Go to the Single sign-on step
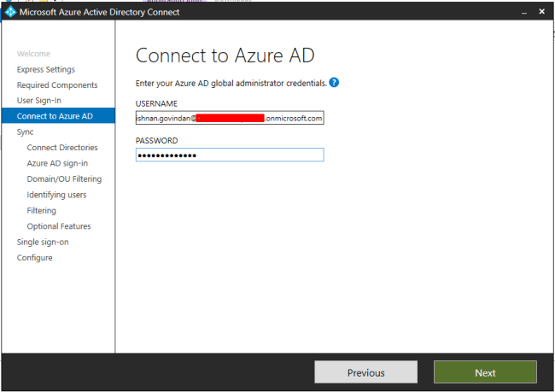This screenshot has width=555, height=392. [x=43, y=243]
